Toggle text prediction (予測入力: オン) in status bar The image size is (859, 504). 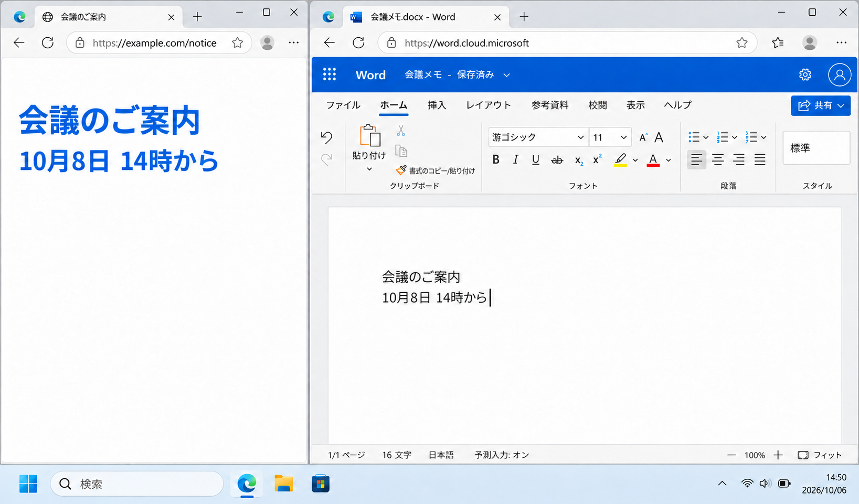coord(502,455)
